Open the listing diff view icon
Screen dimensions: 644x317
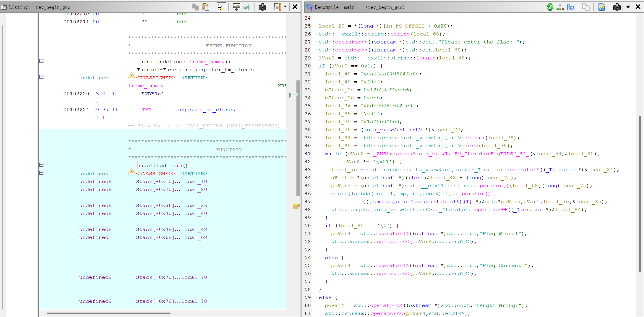pyautogui.click(x=247, y=7)
